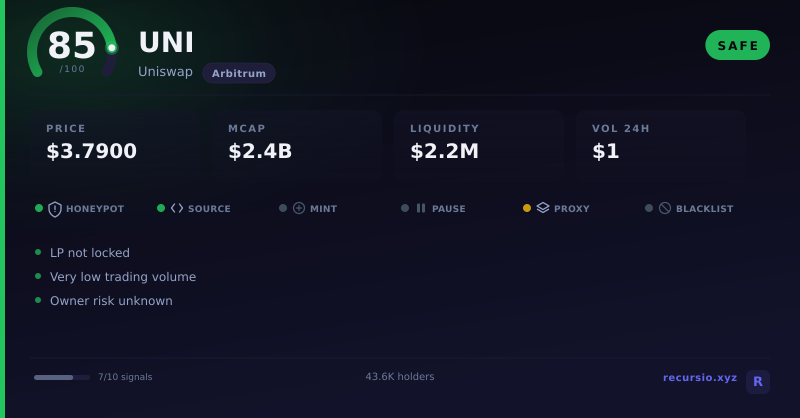
Task: Click the Proxy layers icon
Action: tap(543, 208)
